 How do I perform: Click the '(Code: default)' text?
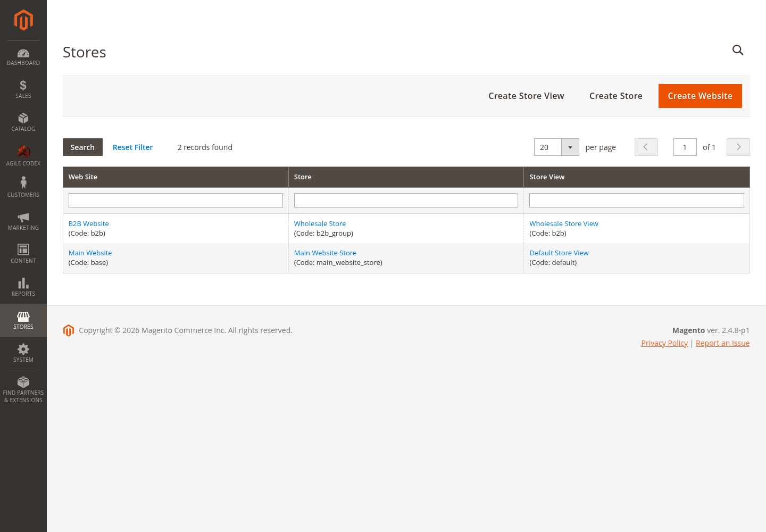[x=553, y=263]
